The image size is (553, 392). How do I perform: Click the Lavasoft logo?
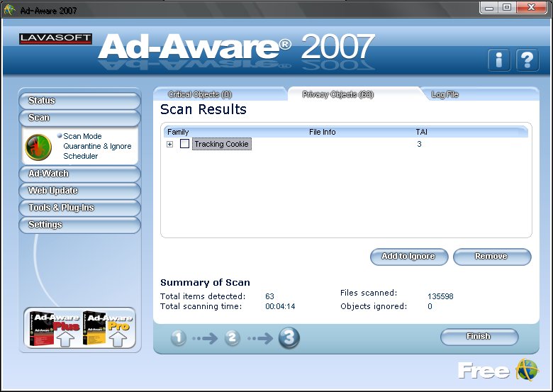coord(55,38)
